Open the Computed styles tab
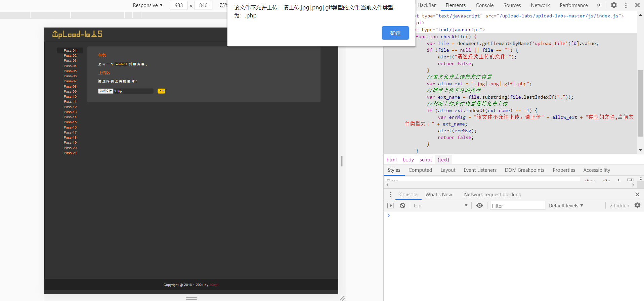This screenshot has height=301, width=644. point(420,170)
